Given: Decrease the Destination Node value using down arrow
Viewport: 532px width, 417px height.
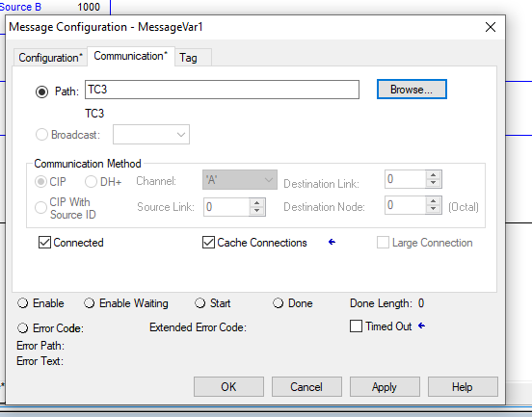Looking at the screenshot, I should point(434,209).
